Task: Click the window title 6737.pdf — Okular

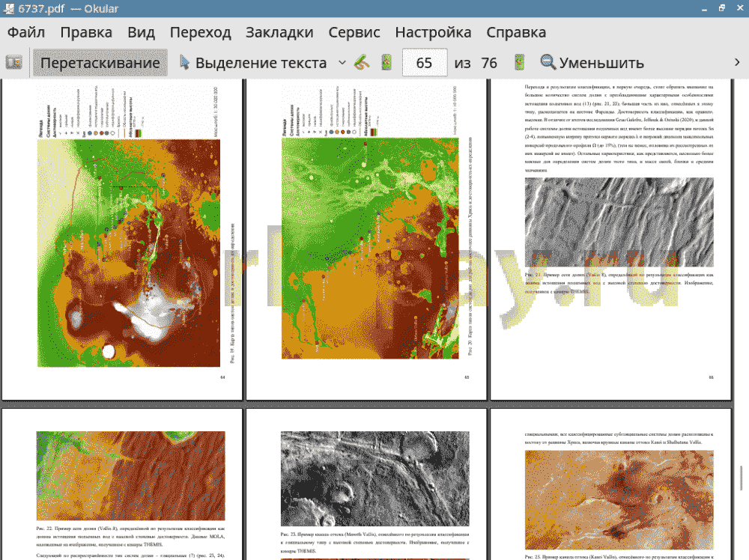Action: [68, 8]
